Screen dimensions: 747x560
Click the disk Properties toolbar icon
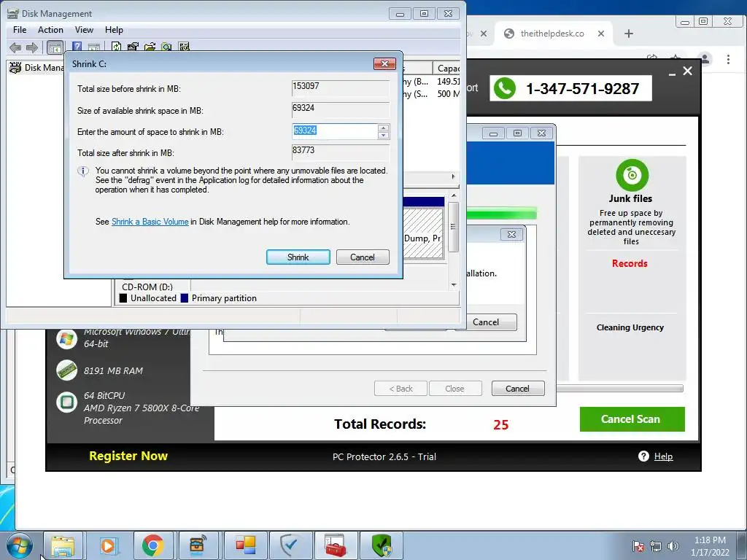click(133, 47)
